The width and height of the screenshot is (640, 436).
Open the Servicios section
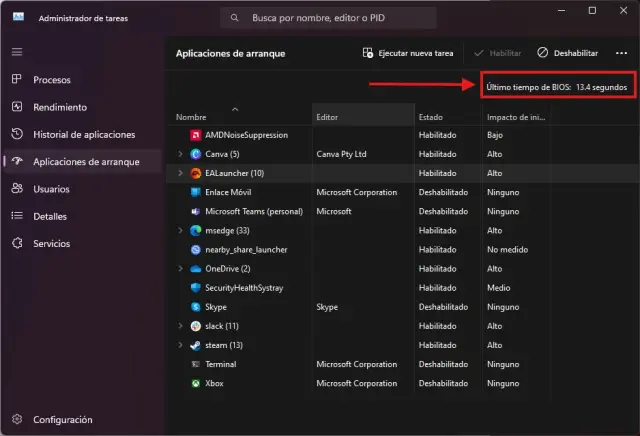(51, 243)
